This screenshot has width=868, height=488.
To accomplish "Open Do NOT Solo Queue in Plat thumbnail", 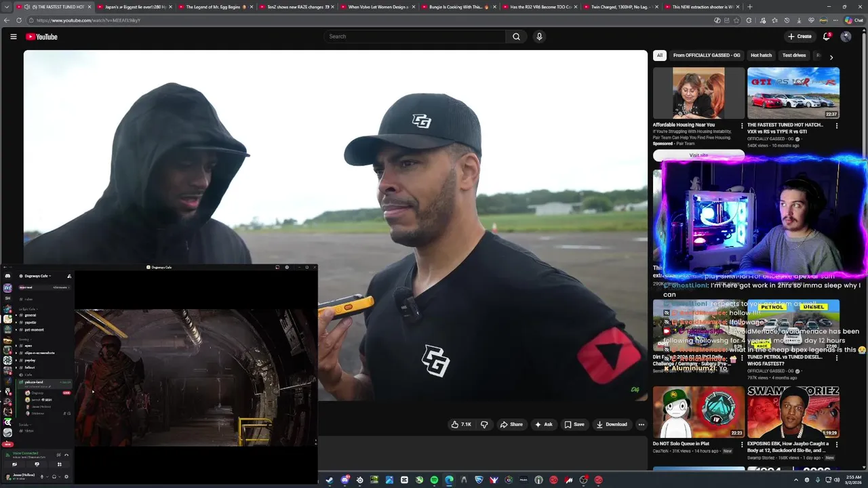I will (x=698, y=412).
